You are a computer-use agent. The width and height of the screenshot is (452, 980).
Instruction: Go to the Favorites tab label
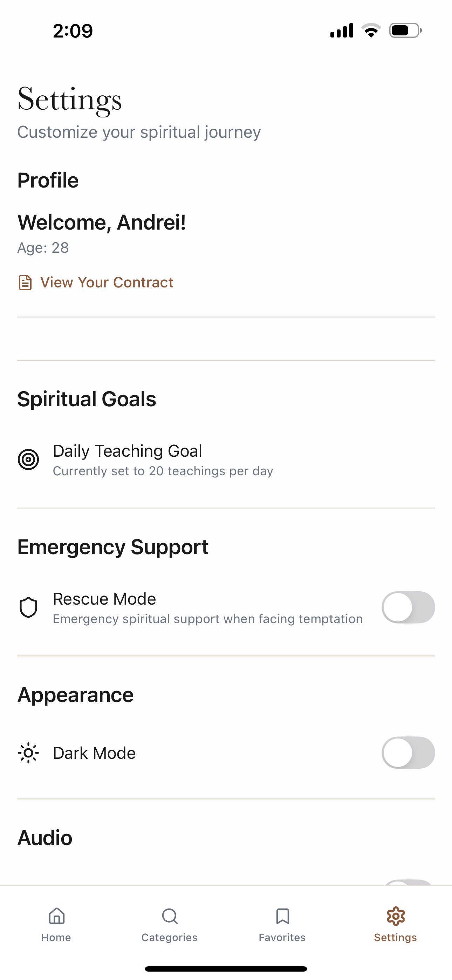282,937
